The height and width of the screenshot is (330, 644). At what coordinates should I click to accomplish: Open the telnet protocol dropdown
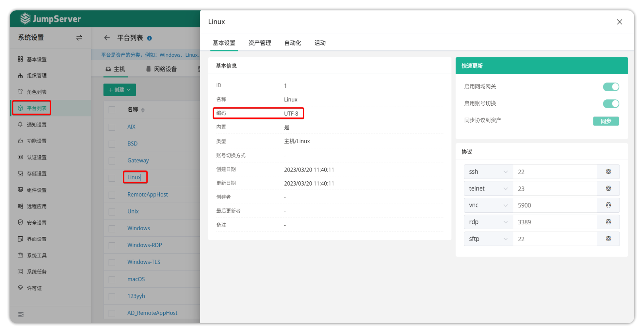point(488,188)
